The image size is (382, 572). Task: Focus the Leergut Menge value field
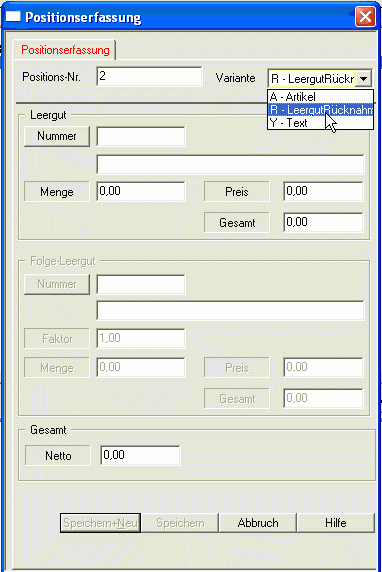point(141,192)
